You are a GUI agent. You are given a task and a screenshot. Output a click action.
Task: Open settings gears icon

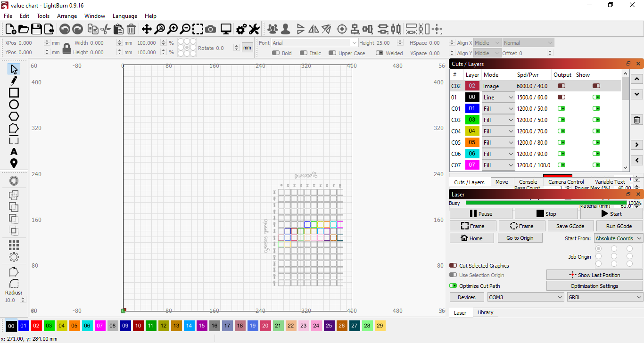(241, 29)
